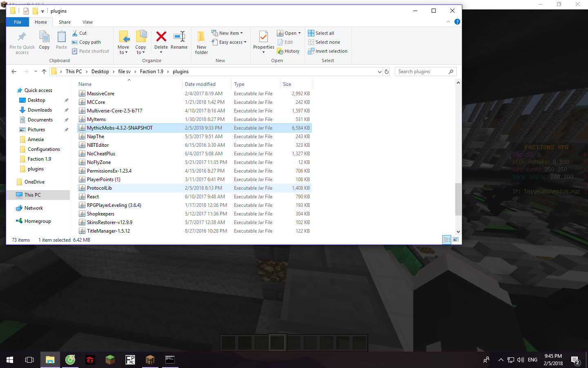Click the file list scrollbar down arrow

pos(458,232)
